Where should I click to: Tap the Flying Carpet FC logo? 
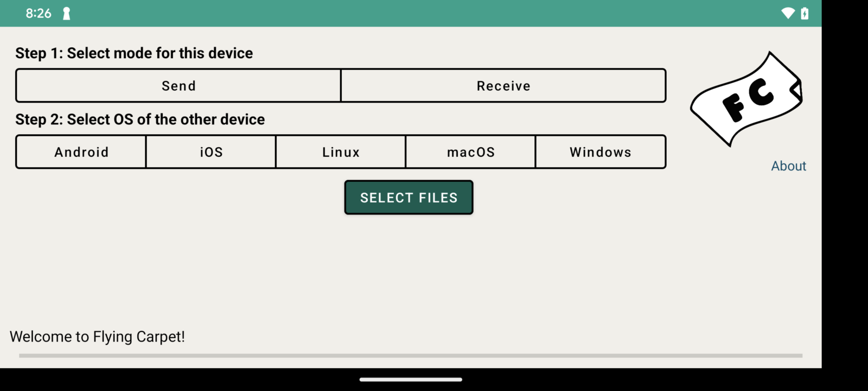(746, 99)
